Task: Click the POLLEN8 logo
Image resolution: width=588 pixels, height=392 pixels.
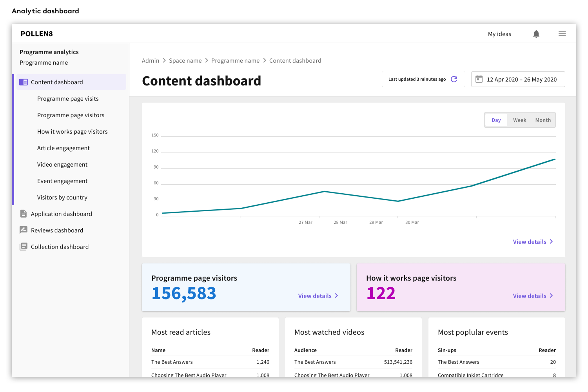Action: point(37,34)
